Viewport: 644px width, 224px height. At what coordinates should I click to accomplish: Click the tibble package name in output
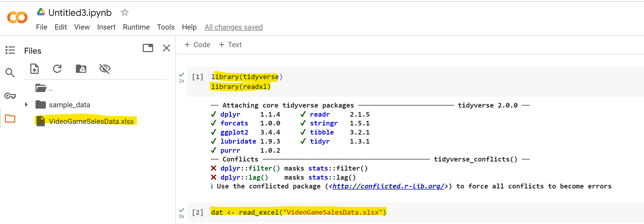pos(322,132)
